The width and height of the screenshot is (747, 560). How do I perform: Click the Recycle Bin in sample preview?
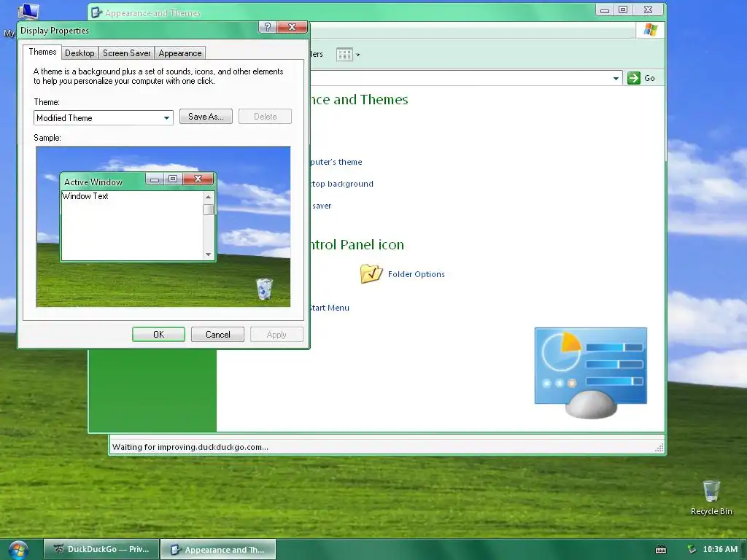tap(264, 289)
